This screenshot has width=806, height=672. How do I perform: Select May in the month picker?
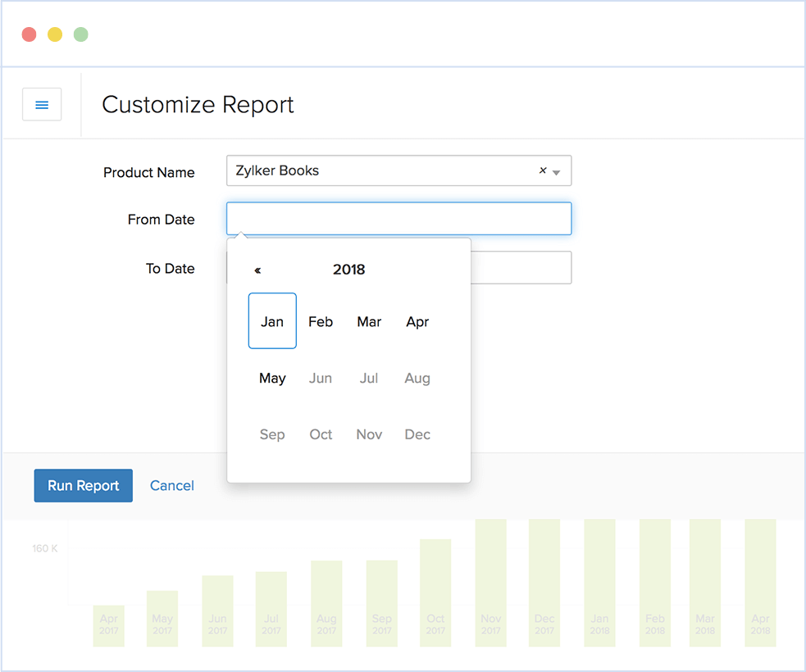tap(272, 378)
